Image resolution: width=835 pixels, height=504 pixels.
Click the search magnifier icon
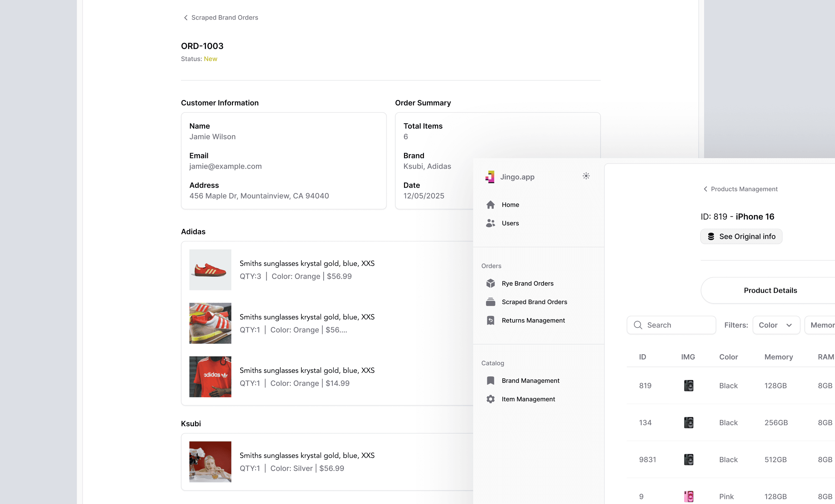coord(638,325)
